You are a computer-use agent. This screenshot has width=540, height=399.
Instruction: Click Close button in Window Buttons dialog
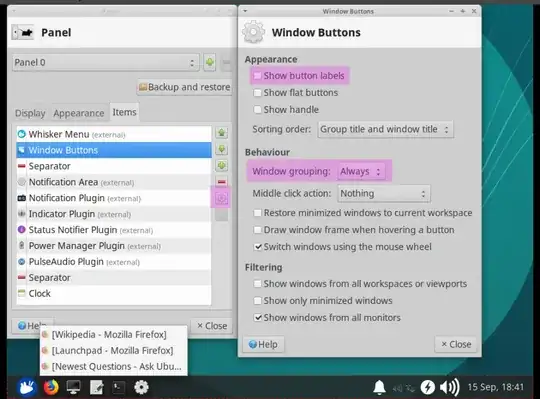point(456,344)
